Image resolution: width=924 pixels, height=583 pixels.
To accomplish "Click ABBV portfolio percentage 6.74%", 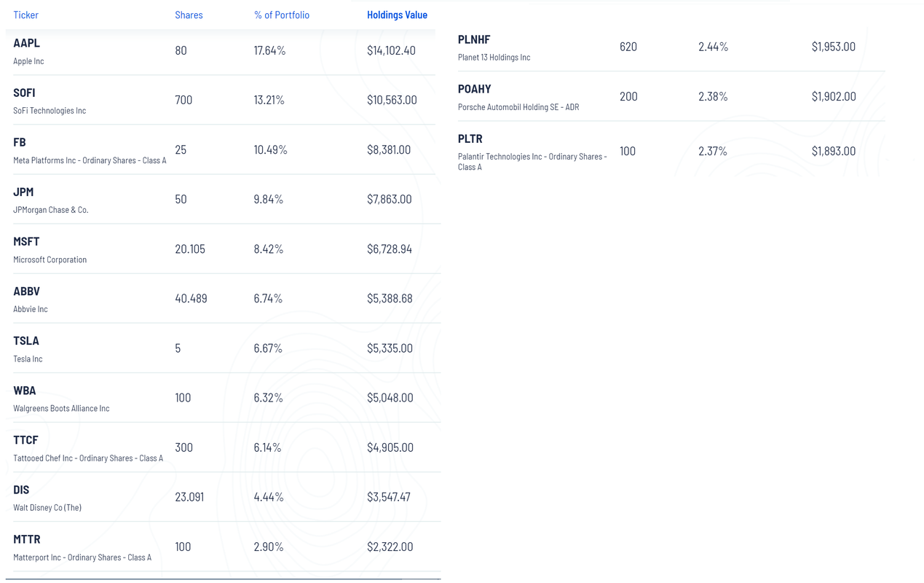I will point(268,298).
